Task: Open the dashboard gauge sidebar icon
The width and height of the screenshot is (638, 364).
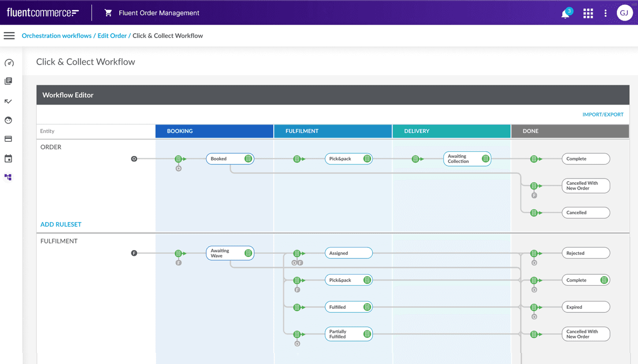Action: [9, 63]
